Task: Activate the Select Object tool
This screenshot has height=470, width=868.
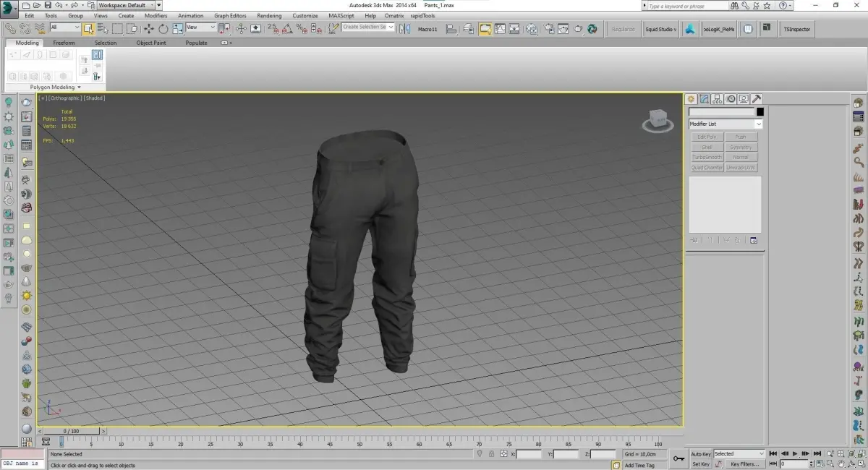Action: pyautogui.click(x=88, y=29)
